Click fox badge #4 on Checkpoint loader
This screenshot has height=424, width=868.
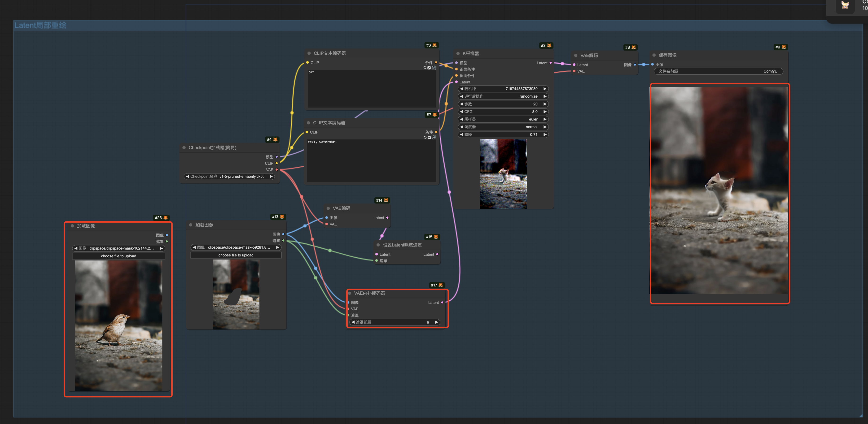(275, 139)
